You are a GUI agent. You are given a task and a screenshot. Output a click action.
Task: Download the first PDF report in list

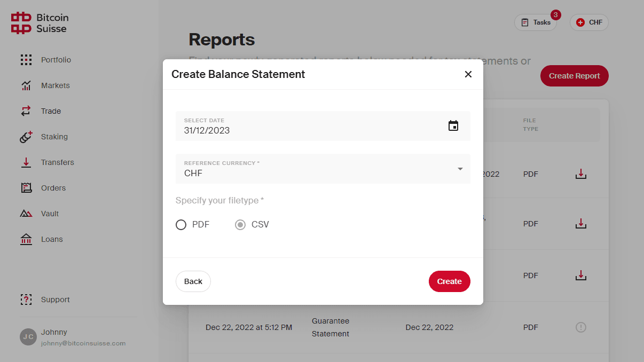[581, 174]
